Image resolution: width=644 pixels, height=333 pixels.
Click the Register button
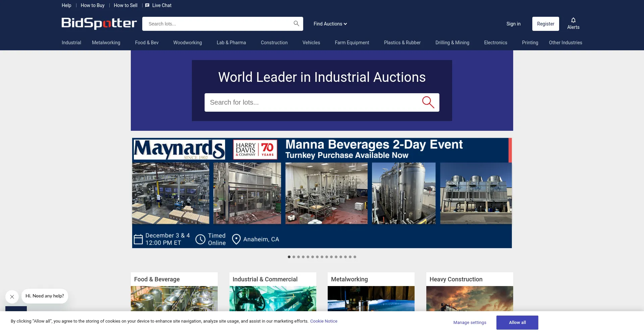(x=545, y=24)
